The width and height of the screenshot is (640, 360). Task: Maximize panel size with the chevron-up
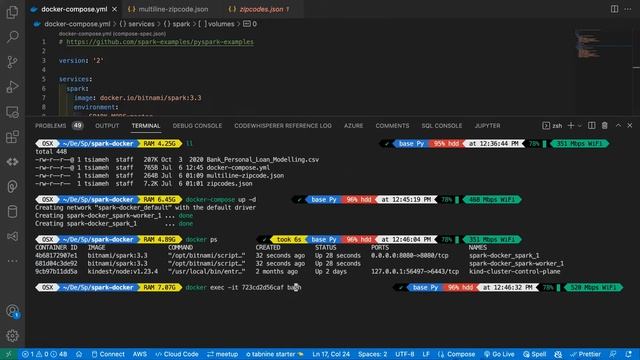[618, 126]
